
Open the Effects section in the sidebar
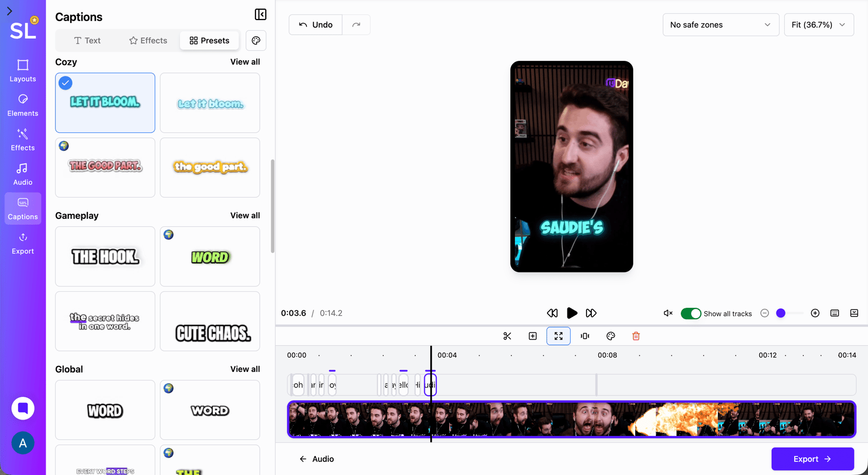pos(23,140)
